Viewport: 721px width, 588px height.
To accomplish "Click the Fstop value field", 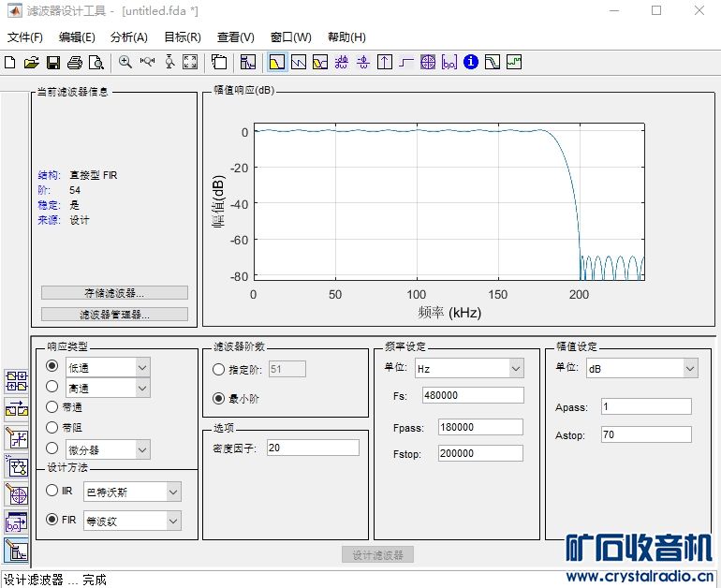I will point(480,453).
